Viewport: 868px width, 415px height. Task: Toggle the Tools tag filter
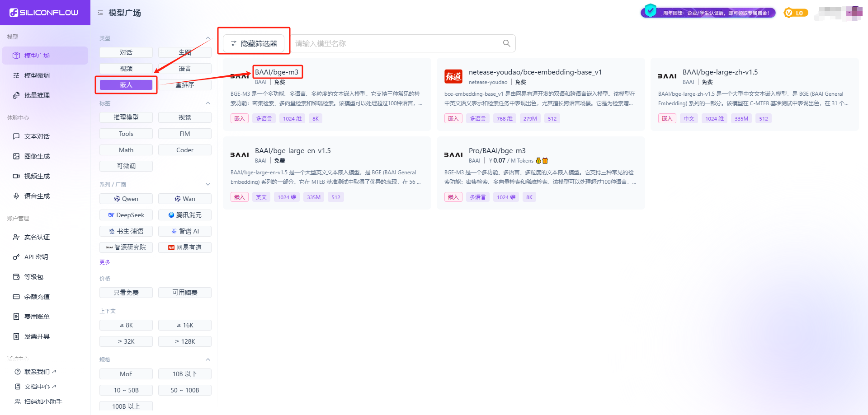[x=126, y=134]
